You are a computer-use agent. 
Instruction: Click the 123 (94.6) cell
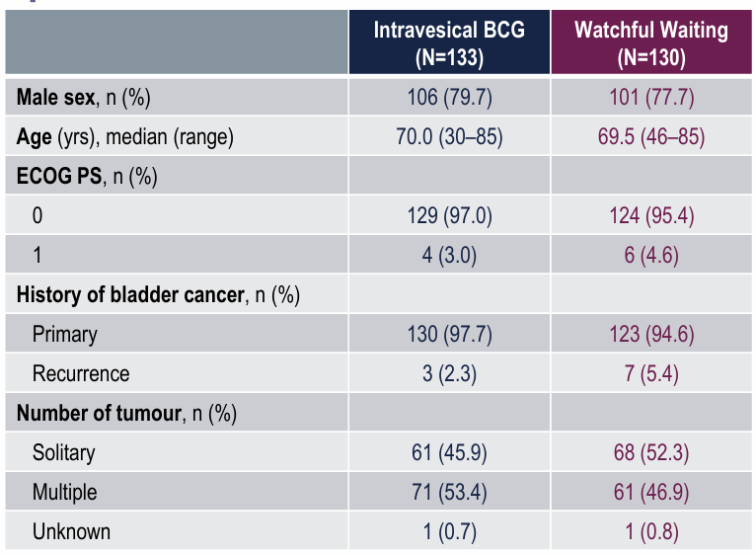point(651,334)
